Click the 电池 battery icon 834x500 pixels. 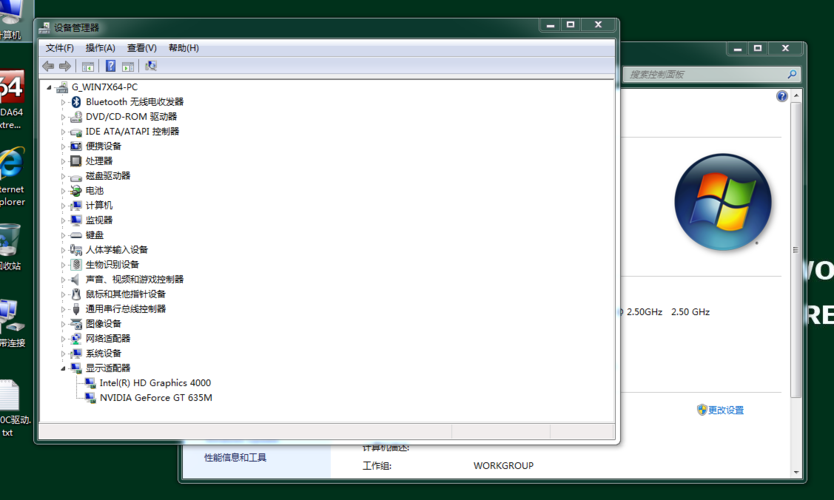(76, 190)
